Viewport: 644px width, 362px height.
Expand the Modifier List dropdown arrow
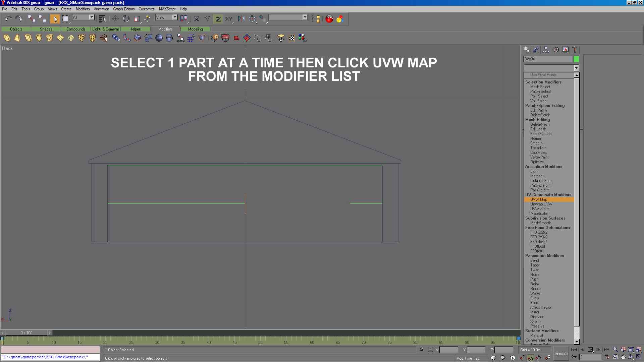point(576,68)
